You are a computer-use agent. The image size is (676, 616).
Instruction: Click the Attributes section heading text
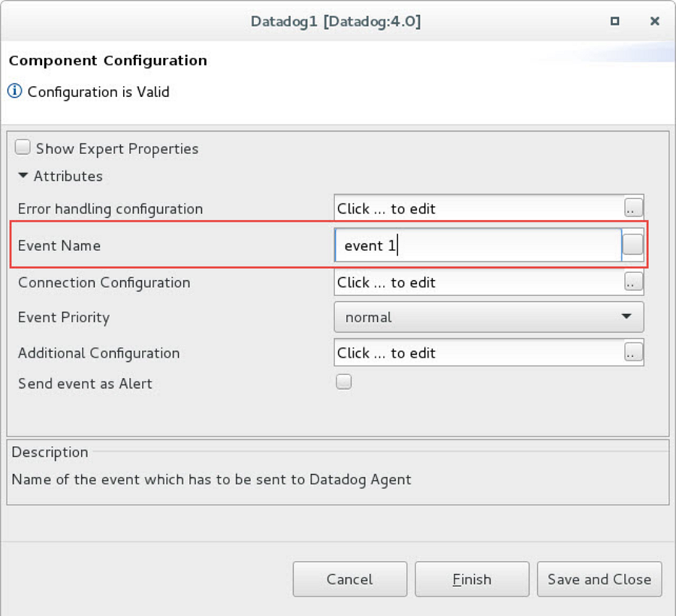68,177
